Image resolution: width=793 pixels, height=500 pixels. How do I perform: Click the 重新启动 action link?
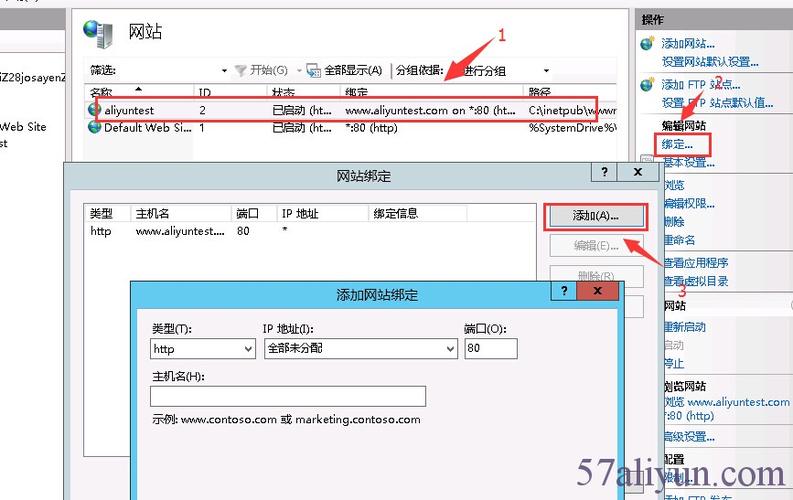(x=685, y=327)
